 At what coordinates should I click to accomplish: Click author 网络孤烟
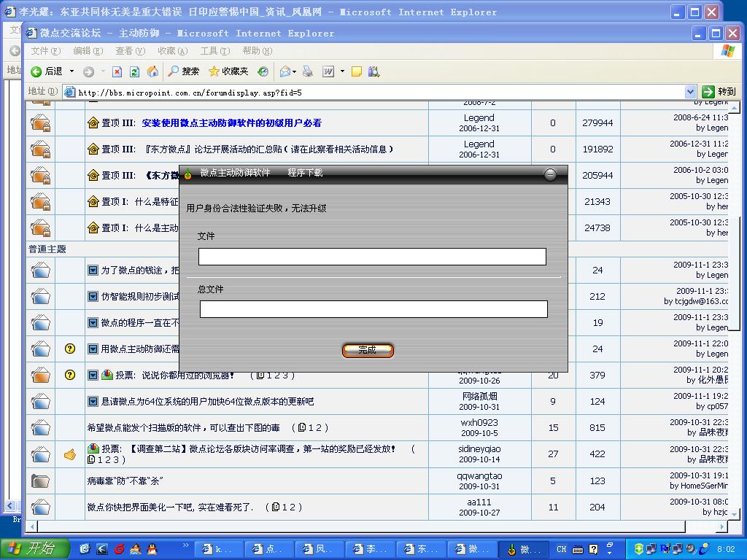click(x=479, y=396)
